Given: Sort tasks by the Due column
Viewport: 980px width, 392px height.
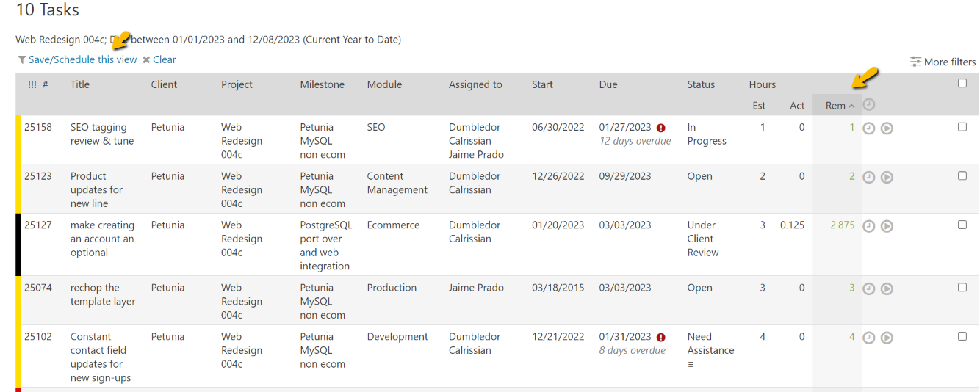Looking at the screenshot, I should [x=608, y=84].
